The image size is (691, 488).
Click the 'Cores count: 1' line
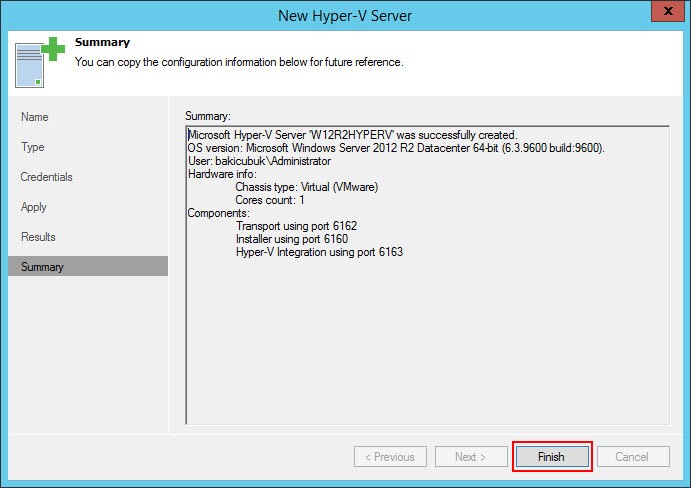(270, 200)
